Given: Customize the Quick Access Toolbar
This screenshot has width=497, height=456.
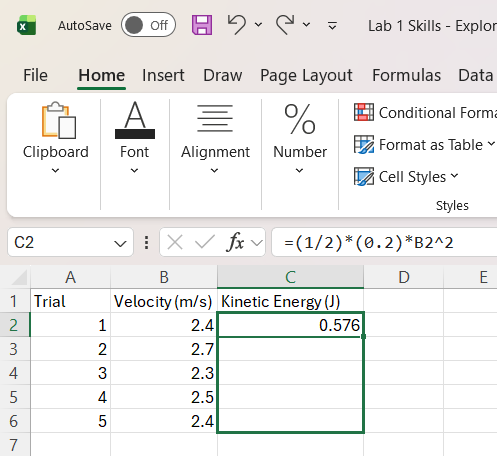Looking at the screenshot, I should click(332, 25).
